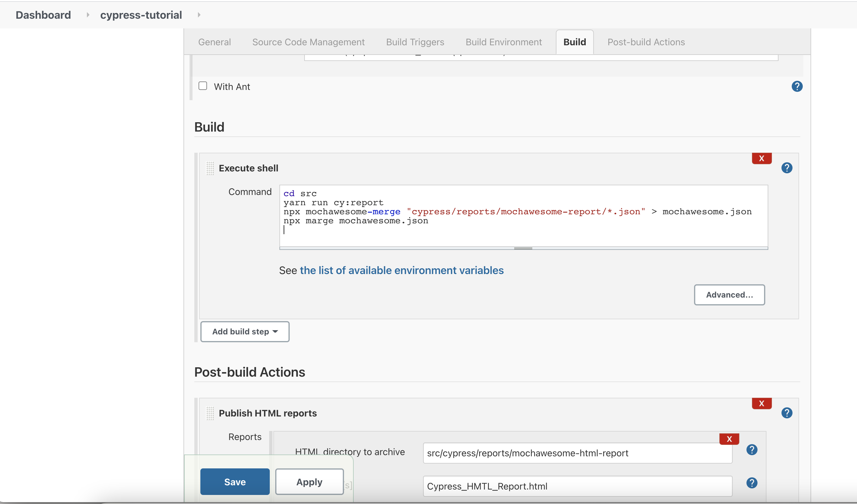
Task: Open the list of available environment variables
Action: coord(402,270)
